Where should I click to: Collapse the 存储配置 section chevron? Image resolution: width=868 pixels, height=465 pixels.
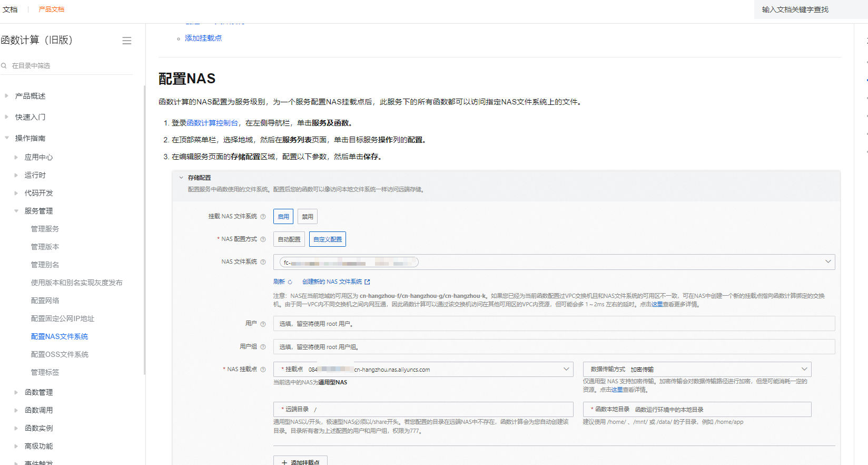[181, 178]
